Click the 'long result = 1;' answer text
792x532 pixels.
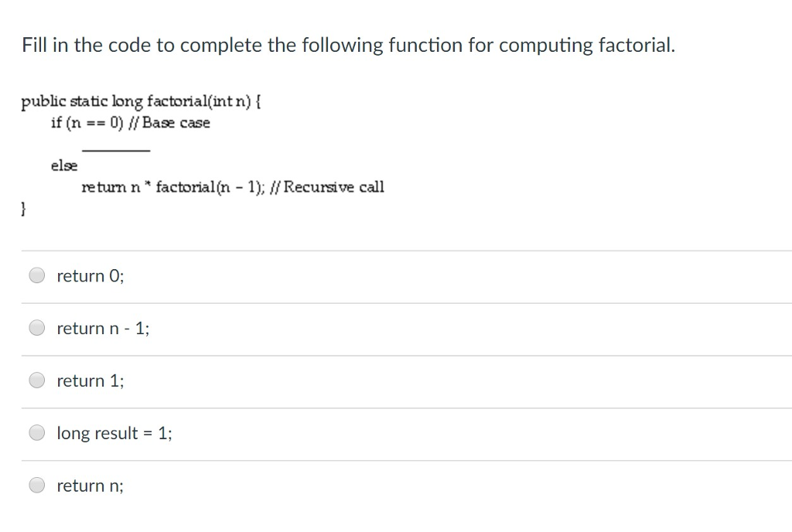(113, 433)
